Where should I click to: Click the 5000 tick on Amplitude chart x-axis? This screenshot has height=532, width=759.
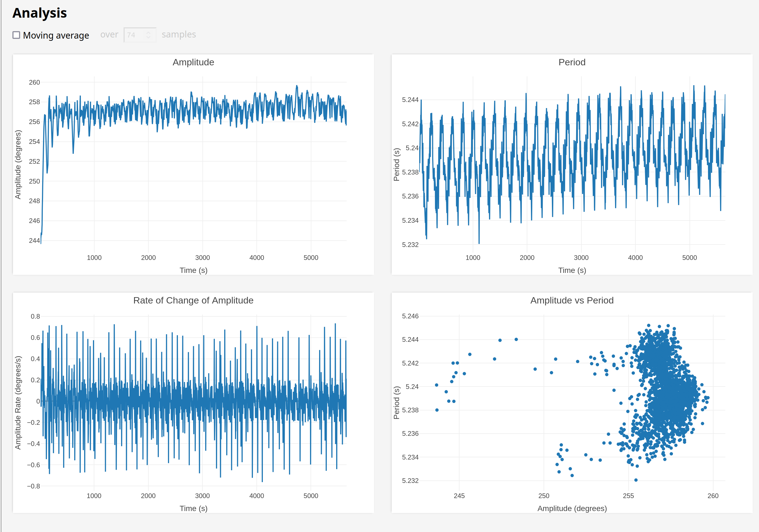[x=311, y=258]
